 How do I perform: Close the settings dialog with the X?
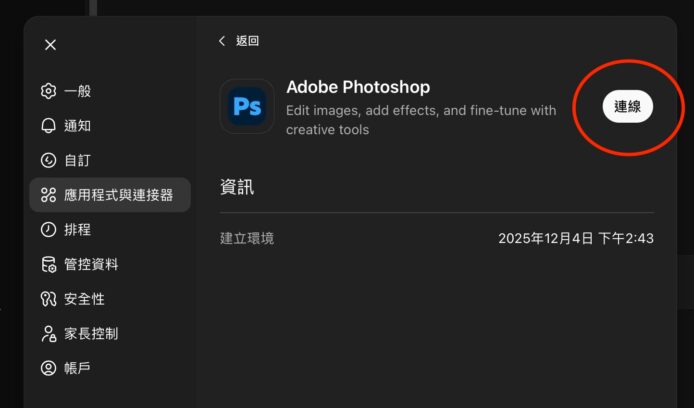click(51, 44)
